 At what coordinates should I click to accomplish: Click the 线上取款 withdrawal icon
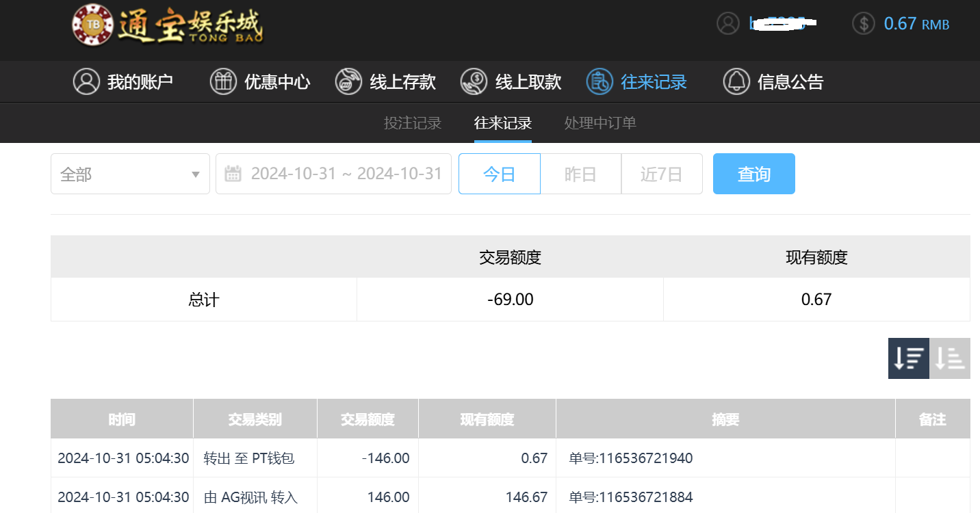(474, 82)
